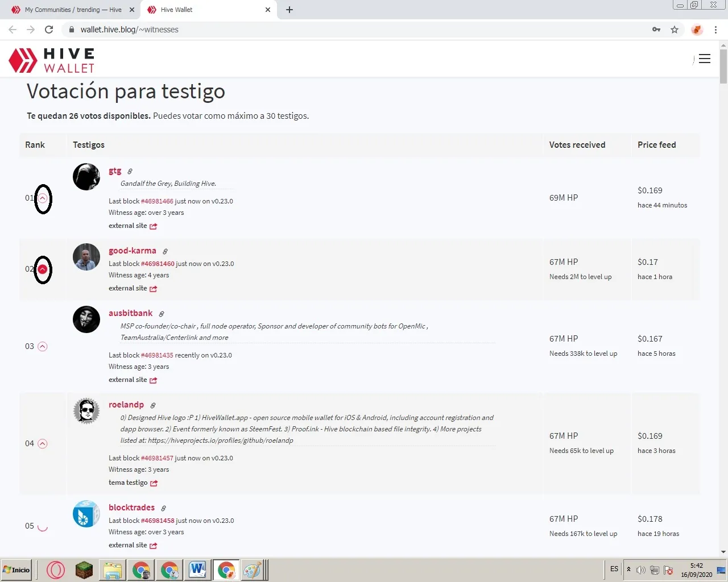Open the browser profile avatar
The width and height of the screenshot is (728, 582).
click(x=697, y=30)
